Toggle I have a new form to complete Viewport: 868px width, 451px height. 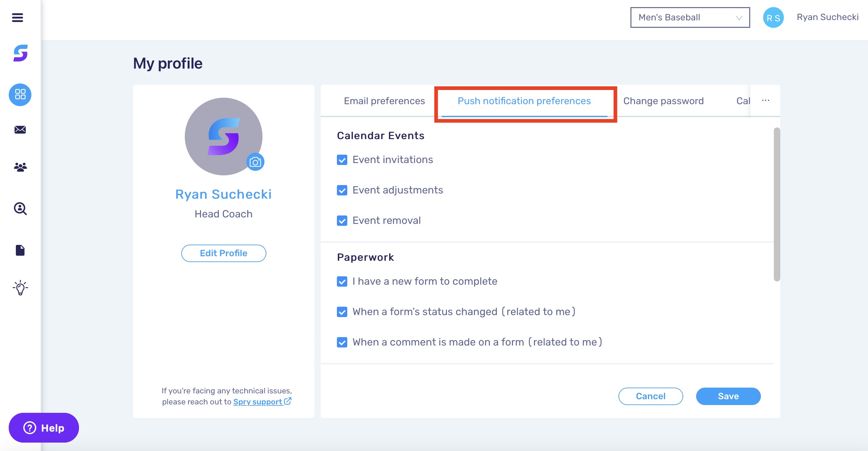(x=342, y=281)
